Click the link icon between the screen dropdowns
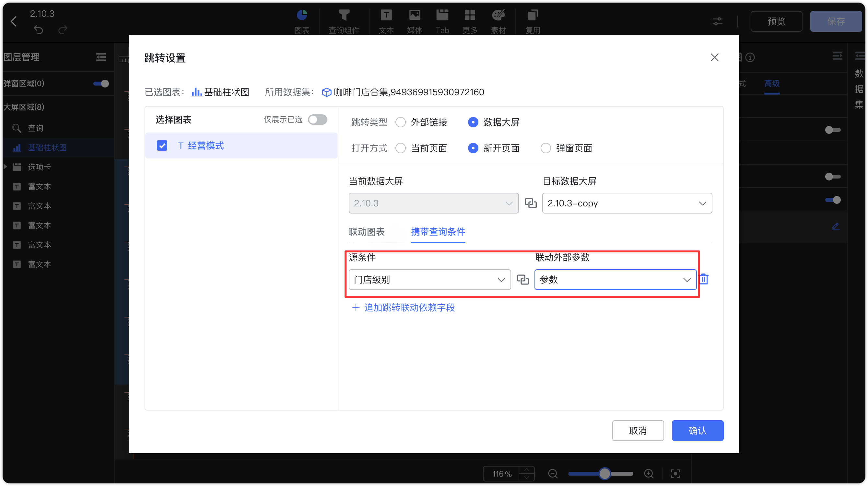 point(530,203)
